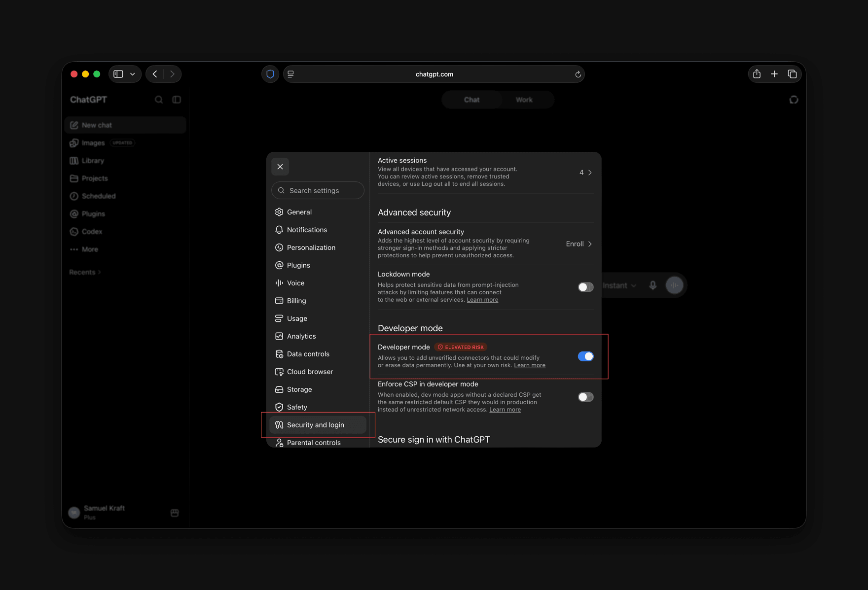Open the Instant model dropdown
Viewport: 868px width, 590px height.
point(619,285)
